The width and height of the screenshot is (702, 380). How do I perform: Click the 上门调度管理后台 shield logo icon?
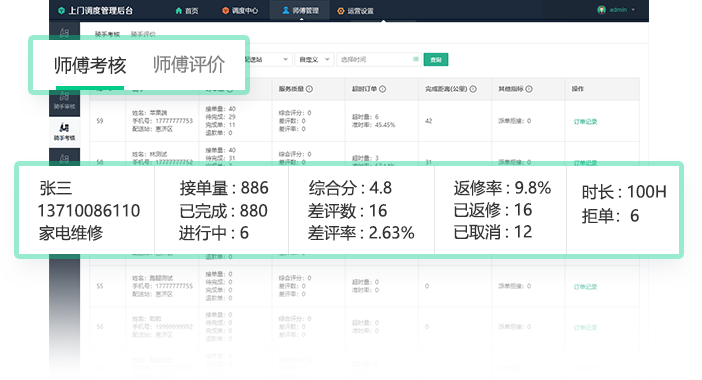tap(61, 11)
